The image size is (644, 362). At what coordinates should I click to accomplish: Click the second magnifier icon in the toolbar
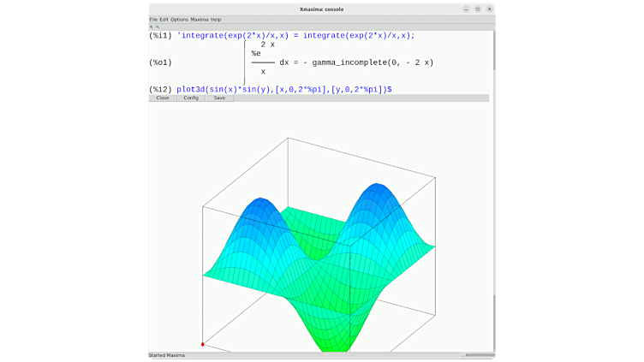[157, 27]
